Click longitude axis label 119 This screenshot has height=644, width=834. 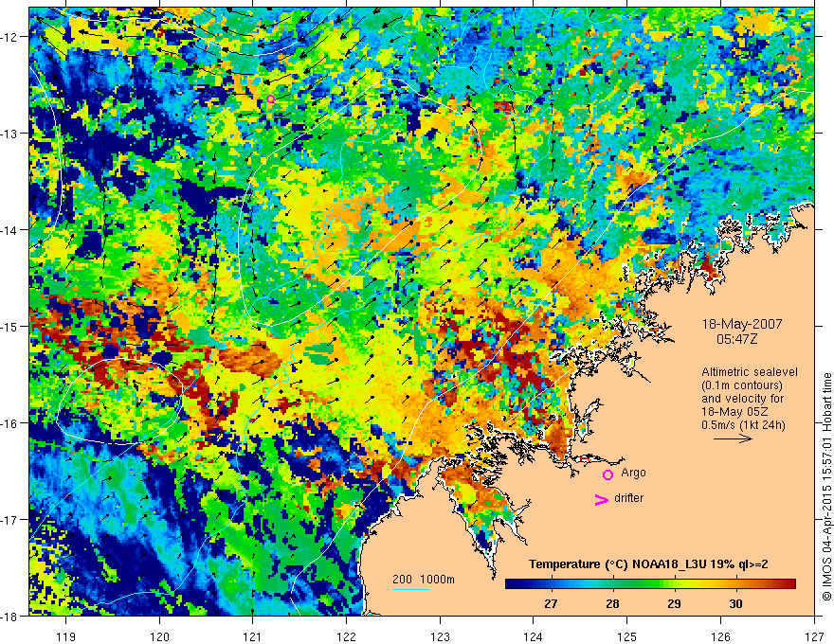pyautogui.click(x=66, y=636)
